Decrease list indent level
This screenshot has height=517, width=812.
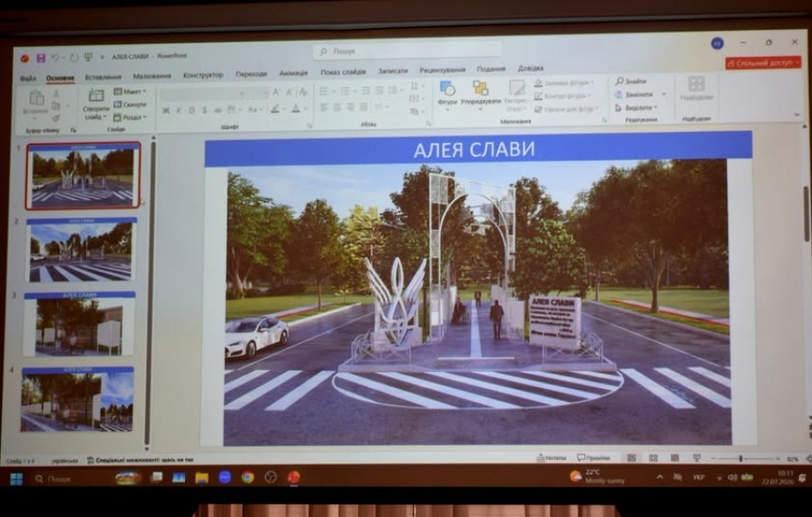(366, 90)
